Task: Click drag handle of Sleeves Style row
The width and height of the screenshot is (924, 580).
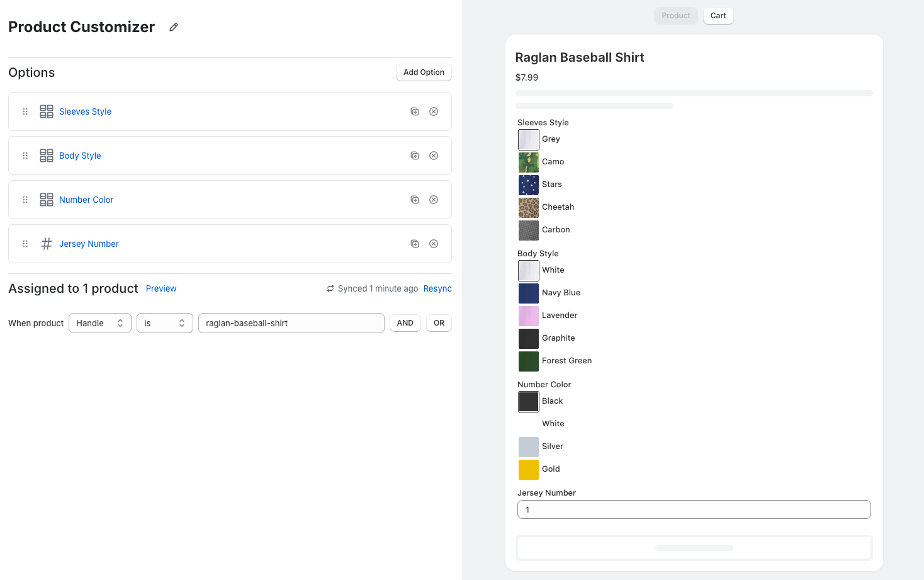Action: point(25,111)
